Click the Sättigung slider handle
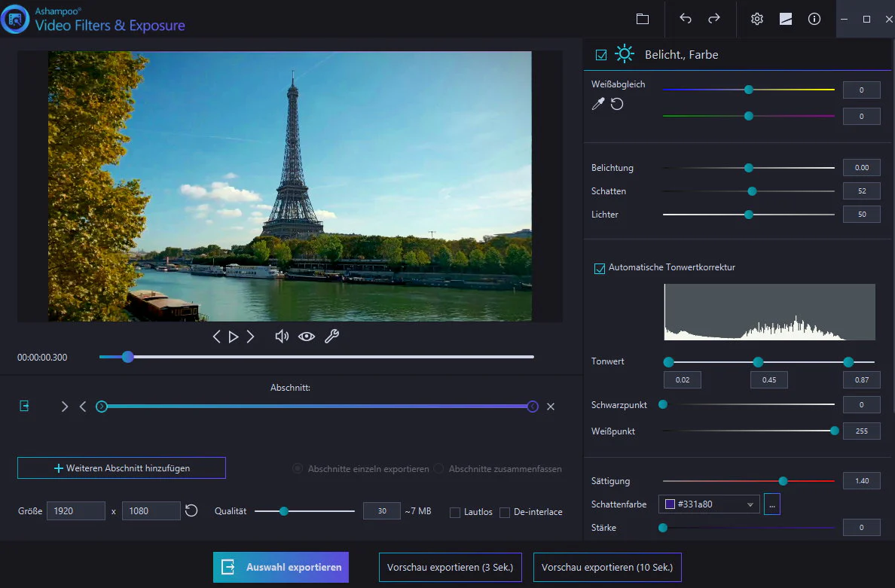This screenshot has height=588, width=895. [x=784, y=481]
